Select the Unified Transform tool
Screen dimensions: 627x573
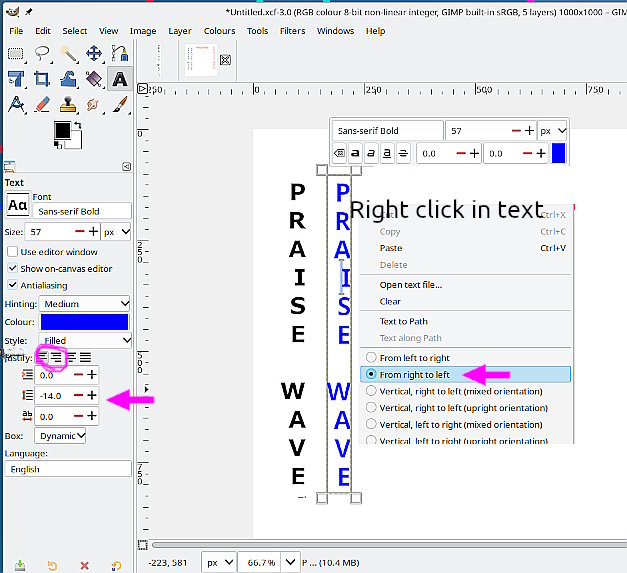tap(16, 79)
